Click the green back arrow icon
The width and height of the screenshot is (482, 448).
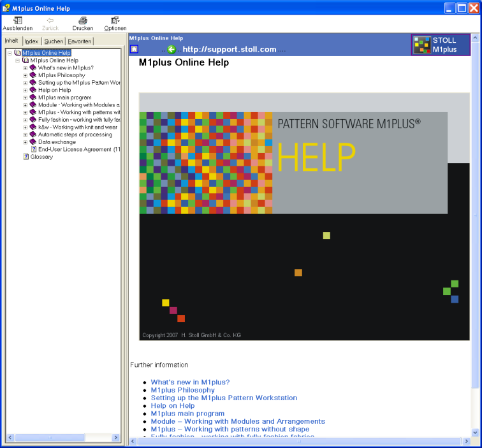[x=171, y=49]
